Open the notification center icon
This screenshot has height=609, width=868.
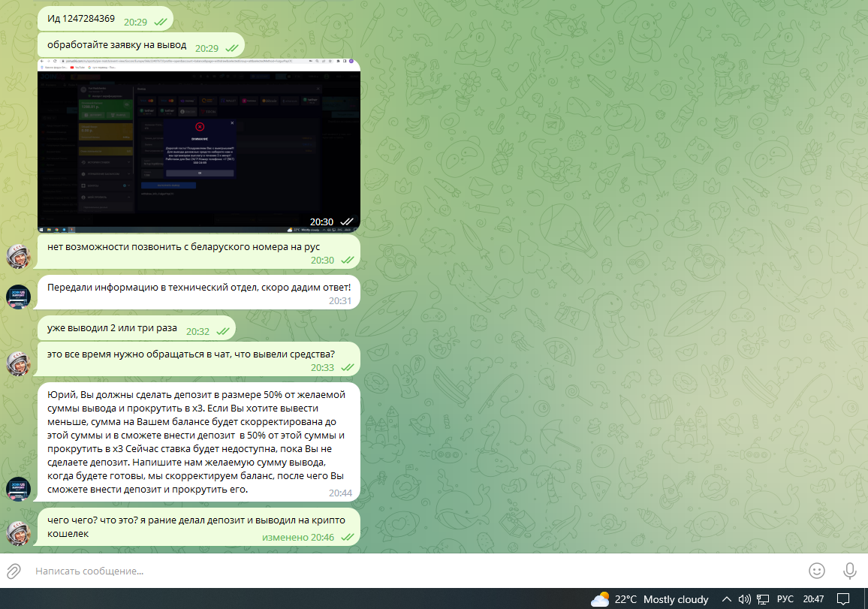pos(843,599)
